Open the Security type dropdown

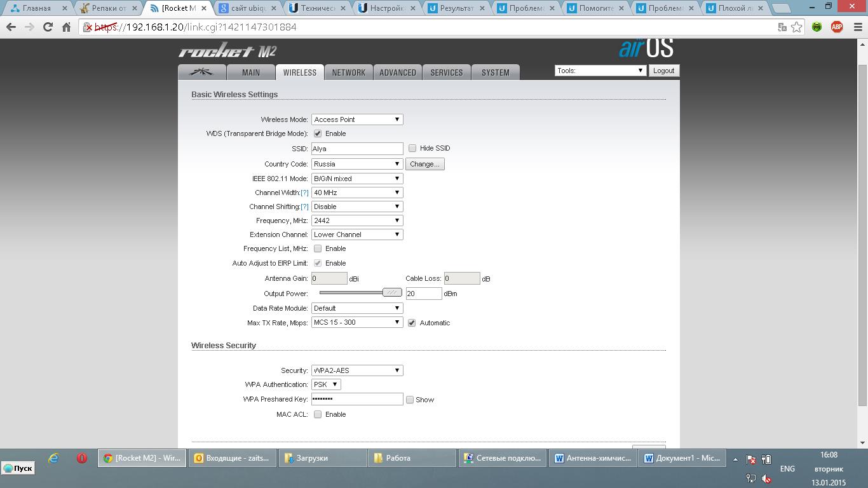click(357, 370)
